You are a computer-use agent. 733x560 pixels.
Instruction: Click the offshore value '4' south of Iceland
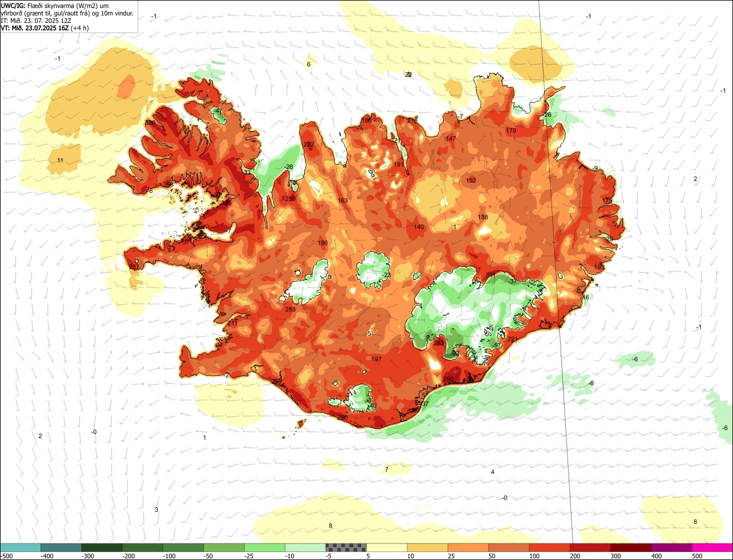(492, 472)
